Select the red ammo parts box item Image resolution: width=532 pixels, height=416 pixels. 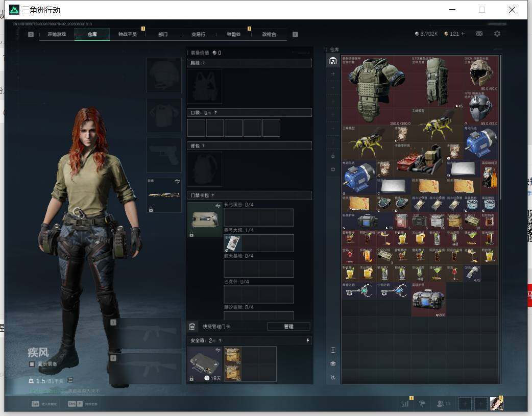pyautogui.click(x=420, y=160)
